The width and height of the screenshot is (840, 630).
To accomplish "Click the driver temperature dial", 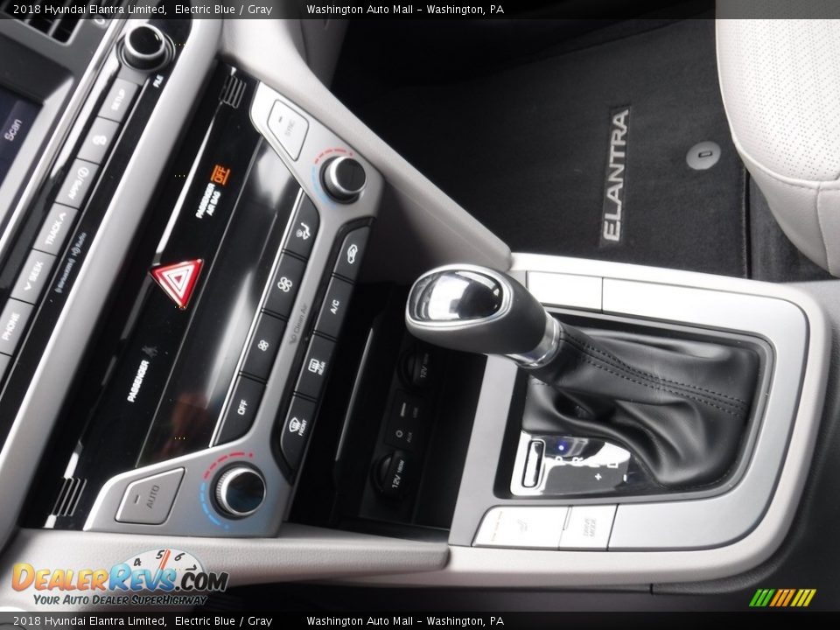I will (239, 489).
